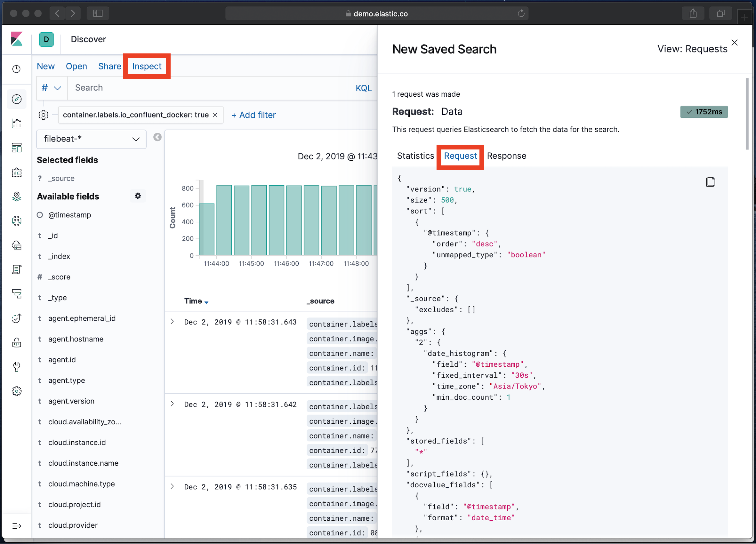Copy request JSON to clipboard
Image resolution: width=756 pixels, height=544 pixels.
point(710,182)
